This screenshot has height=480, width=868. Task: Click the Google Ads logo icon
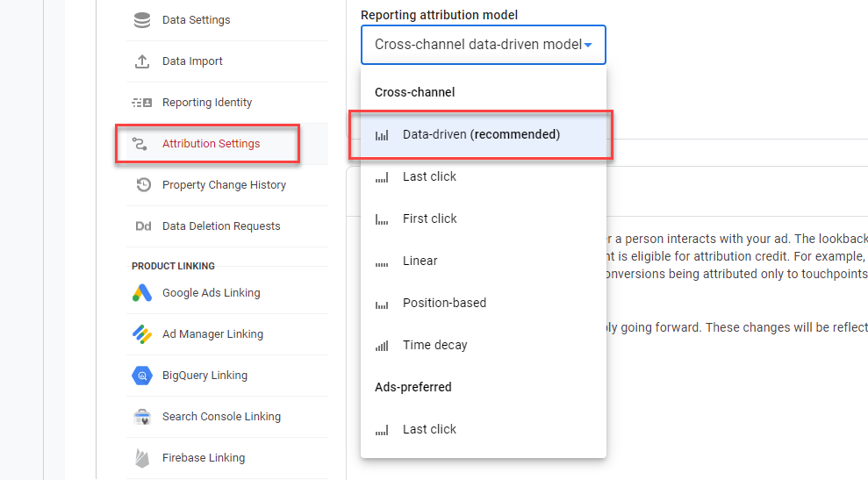[142, 293]
